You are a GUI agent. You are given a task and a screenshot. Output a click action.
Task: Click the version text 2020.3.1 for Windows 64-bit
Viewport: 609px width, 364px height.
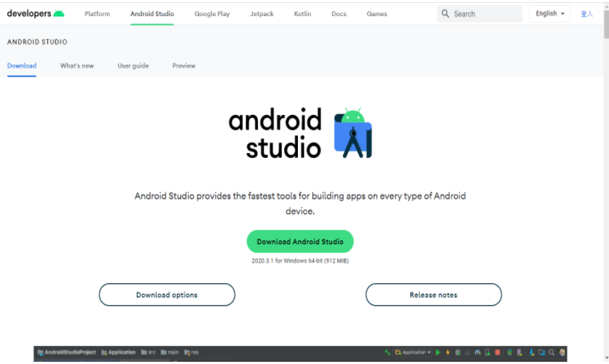[x=300, y=261]
